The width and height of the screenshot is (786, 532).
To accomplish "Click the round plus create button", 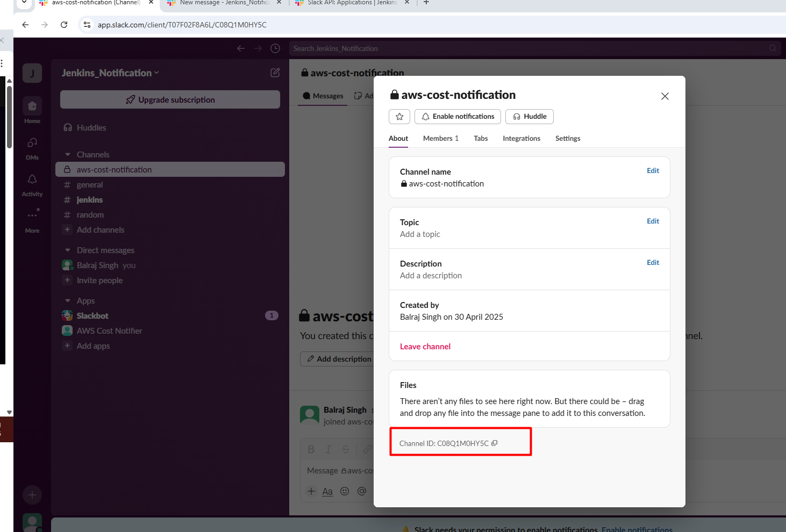I will [32, 495].
